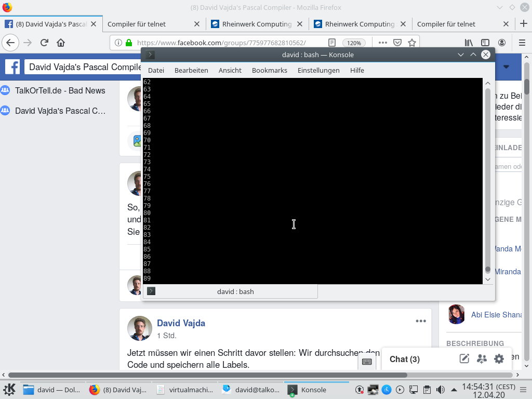Click the Firefox reload page button
The width and height of the screenshot is (532, 399).
coord(44,43)
